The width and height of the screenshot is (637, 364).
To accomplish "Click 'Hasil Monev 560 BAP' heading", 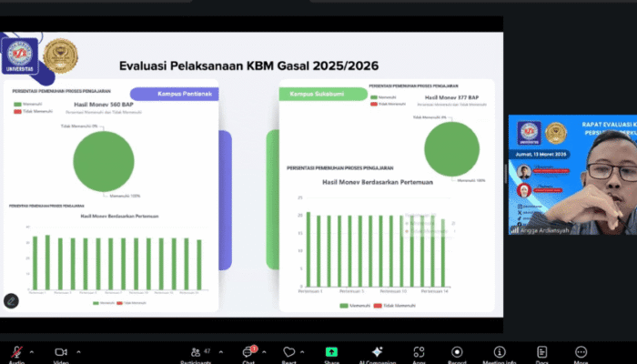I will pyautogui.click(x=104, y=105).
